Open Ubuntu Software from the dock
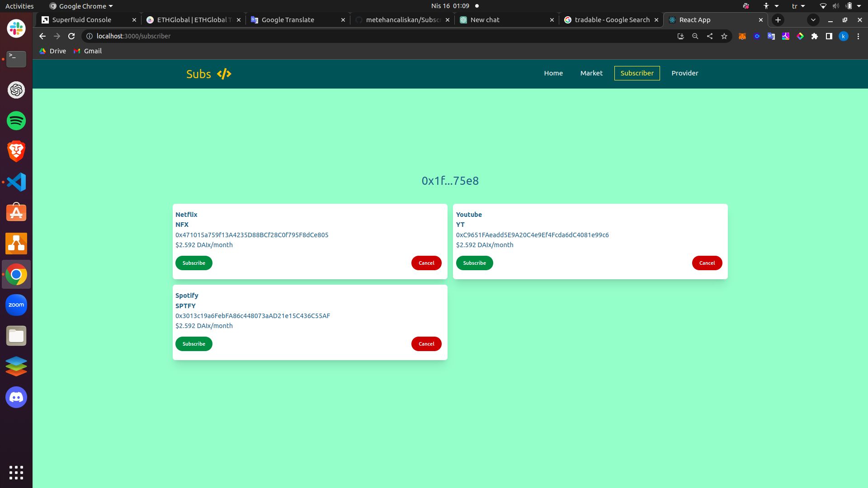868x488 pixels. [16, 213]
